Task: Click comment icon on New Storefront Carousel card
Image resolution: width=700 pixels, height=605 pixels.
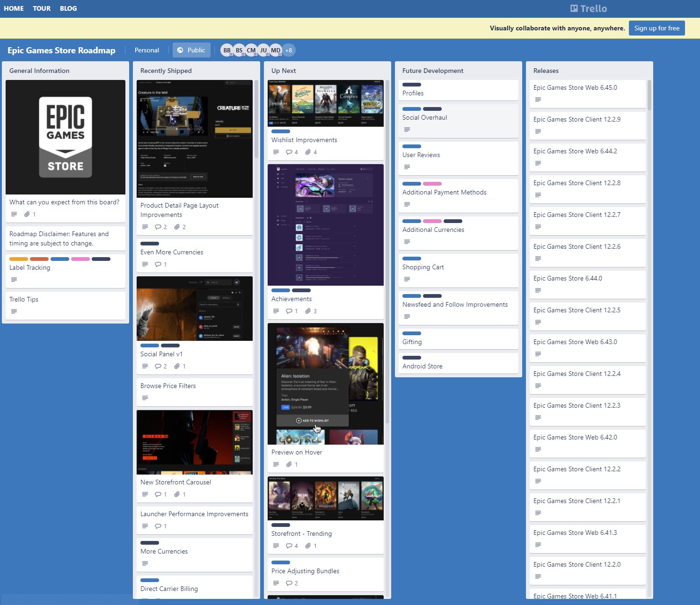Action: pos(158,494)
